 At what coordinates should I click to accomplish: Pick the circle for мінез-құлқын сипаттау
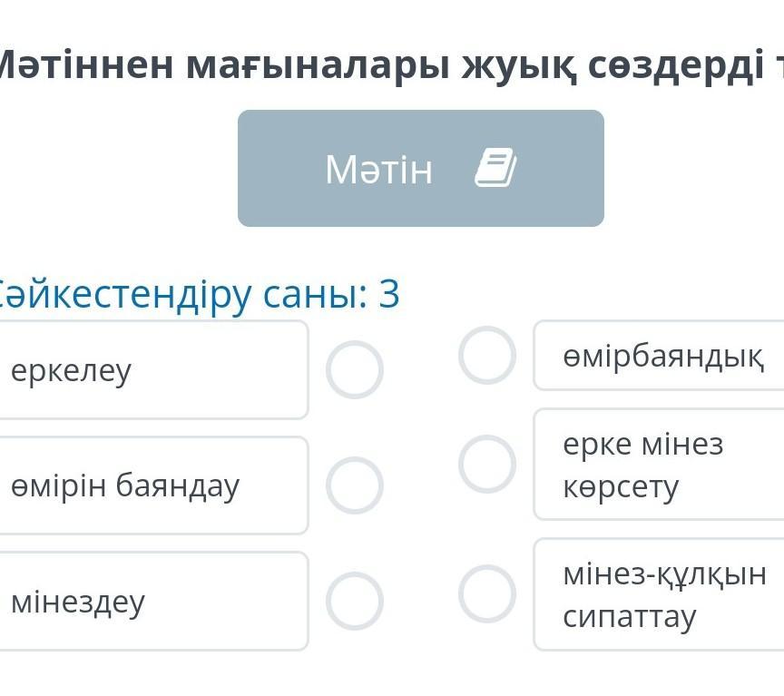[487, 594]
